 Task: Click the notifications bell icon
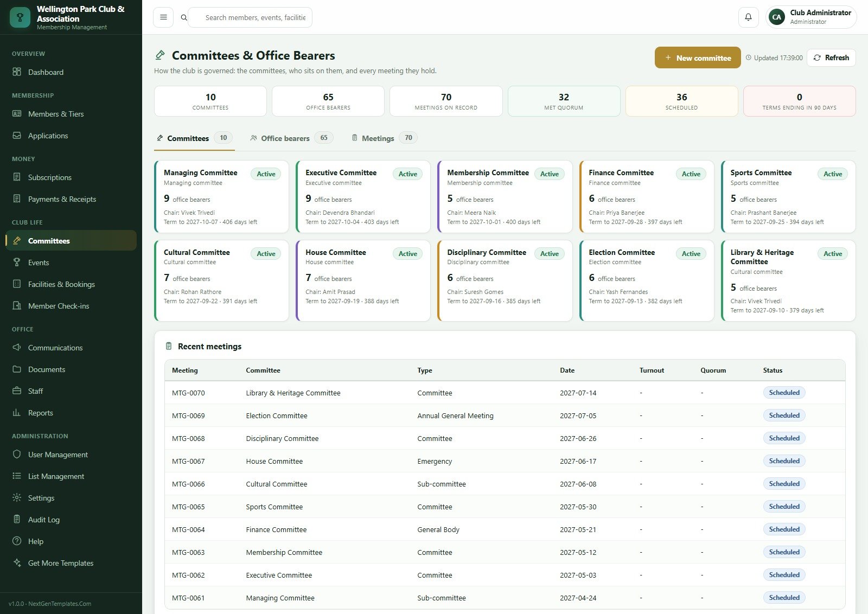pyautogui.click(x=748, y=17)
